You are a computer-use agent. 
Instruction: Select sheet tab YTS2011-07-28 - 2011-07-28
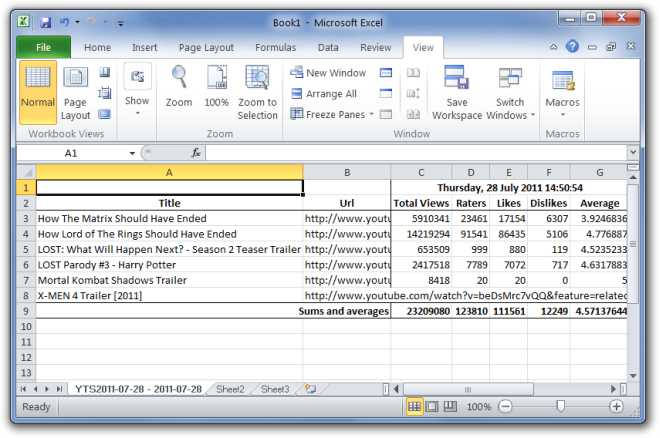[138, 389]
